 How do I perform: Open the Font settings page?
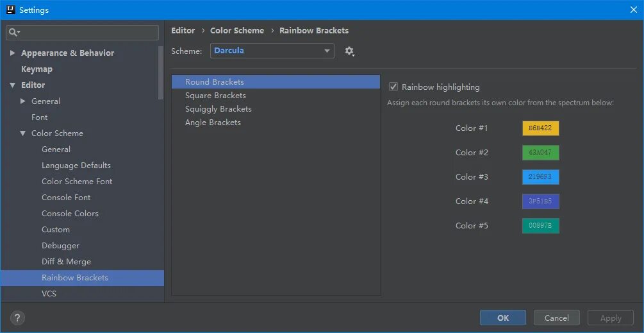coord(40,117)
